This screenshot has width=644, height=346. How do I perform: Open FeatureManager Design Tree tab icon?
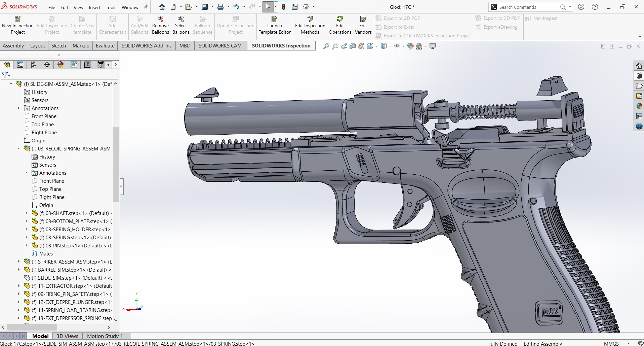7,65
